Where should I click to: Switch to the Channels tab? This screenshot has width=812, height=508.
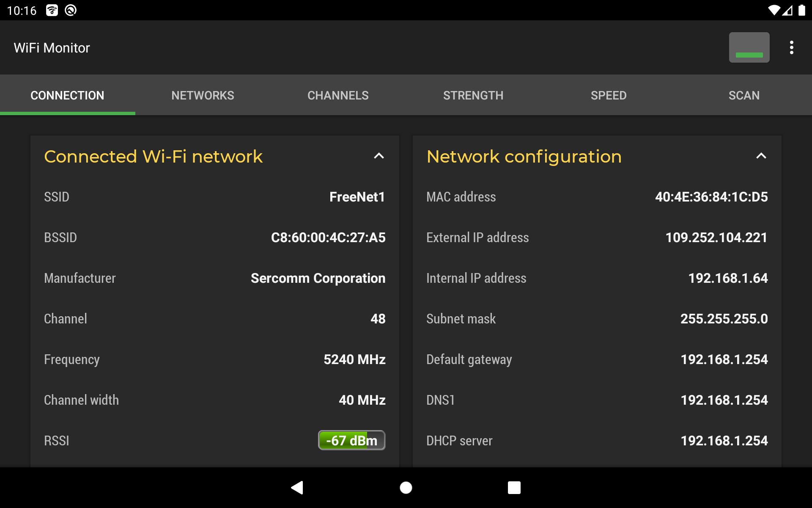[x=338, y=95]
